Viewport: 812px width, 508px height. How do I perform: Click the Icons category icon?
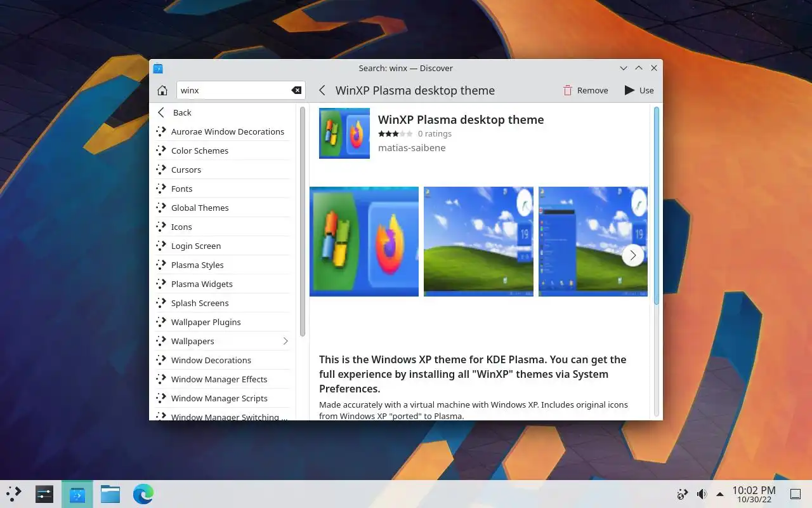[161, 227]
